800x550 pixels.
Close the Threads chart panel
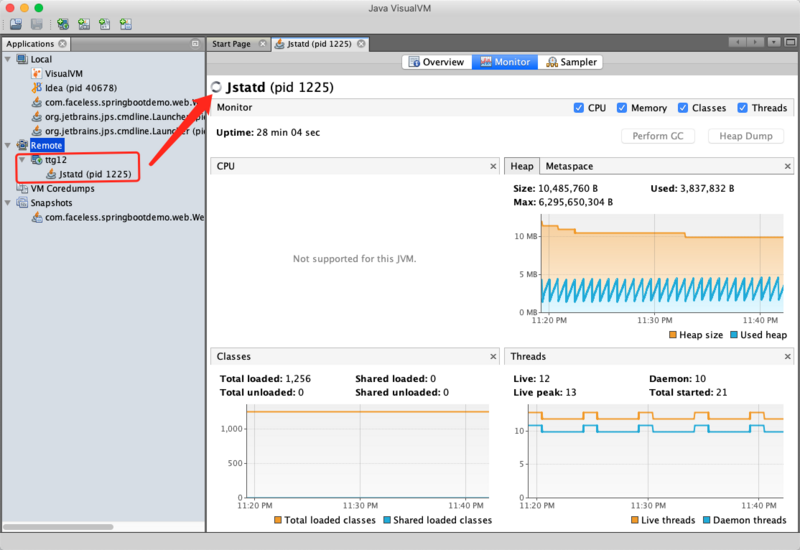tap(787, 357)
